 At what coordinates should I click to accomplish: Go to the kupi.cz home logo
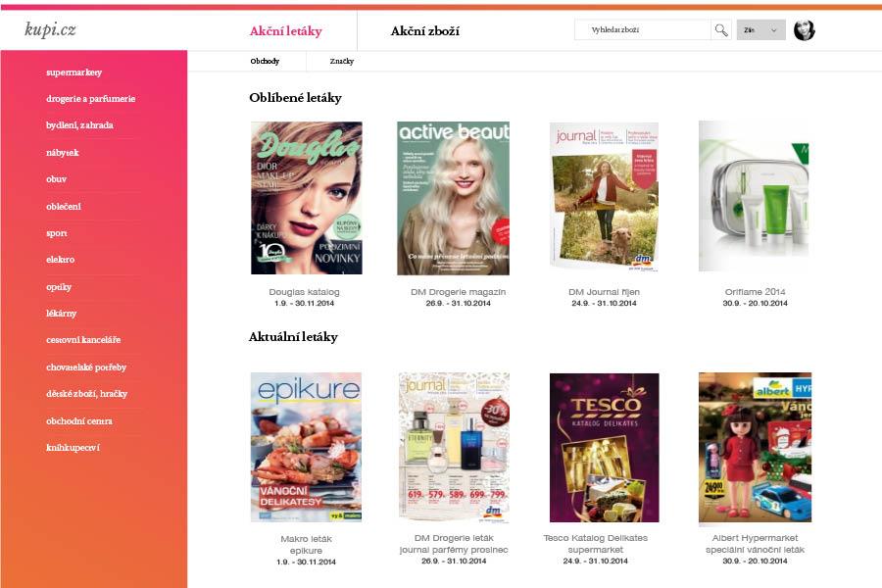click(x=50, y=28)
